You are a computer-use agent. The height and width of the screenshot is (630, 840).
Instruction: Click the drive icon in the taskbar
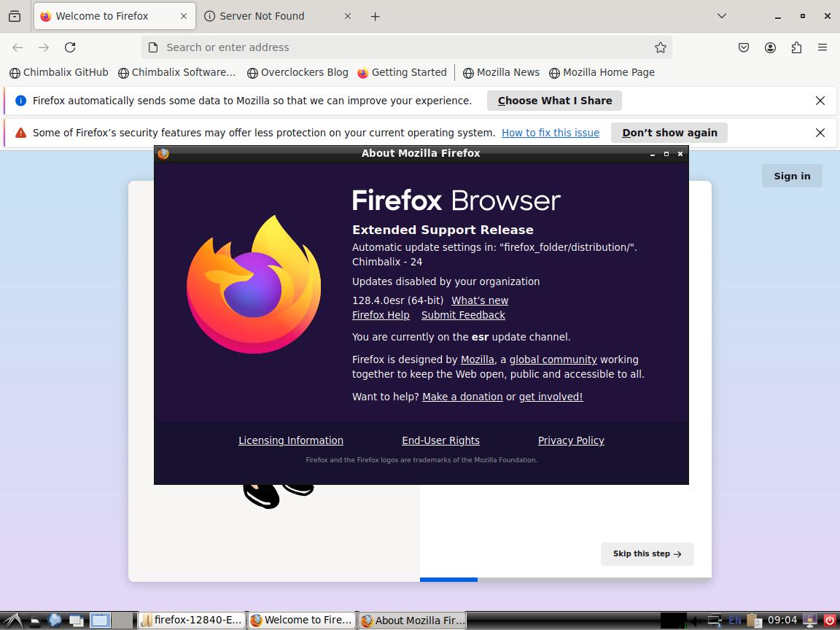(x=35, y=621)
